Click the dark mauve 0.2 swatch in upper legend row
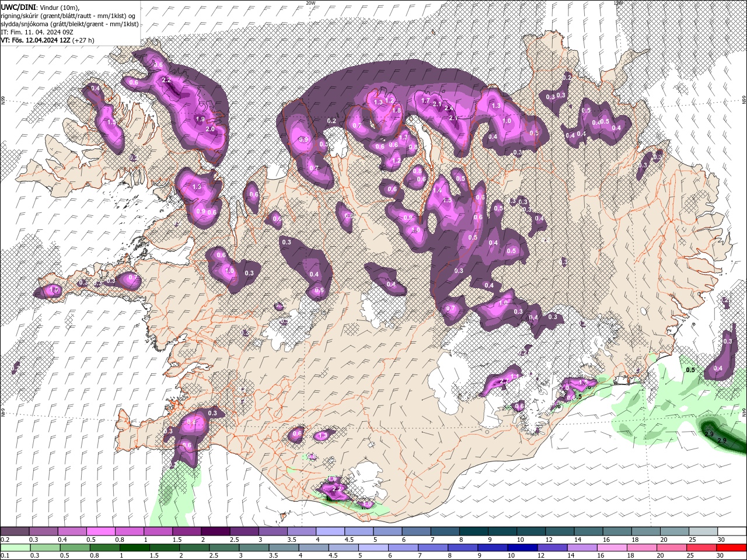Screen dimensions: 747x560 pos(15,531)
